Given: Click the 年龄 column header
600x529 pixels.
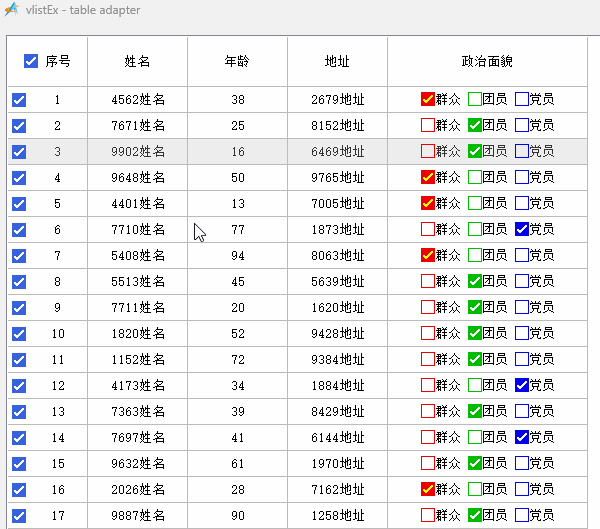Looking at the screenshot, I should click(x=237, y=61).
